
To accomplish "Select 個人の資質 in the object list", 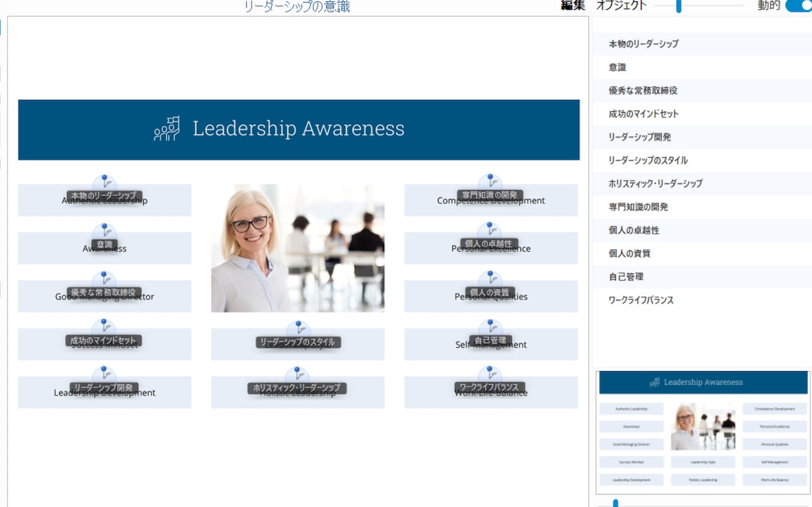I will (702, 254).
